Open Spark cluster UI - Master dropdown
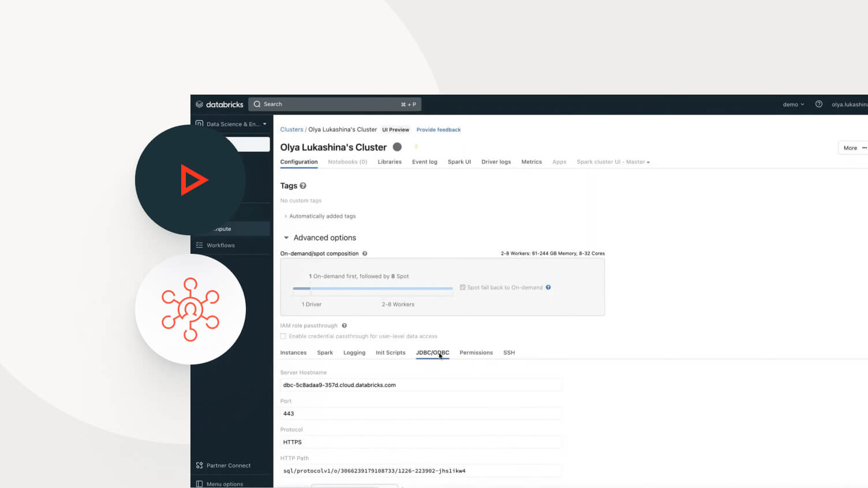 point(613,162)
